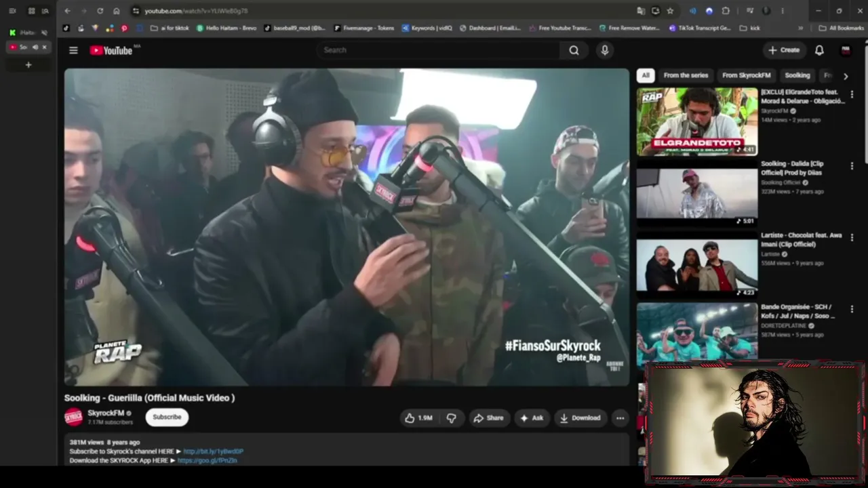Open the SkyrockFM channel avatar
This screenshot has height=488, width=868.
tap(74, 418)
